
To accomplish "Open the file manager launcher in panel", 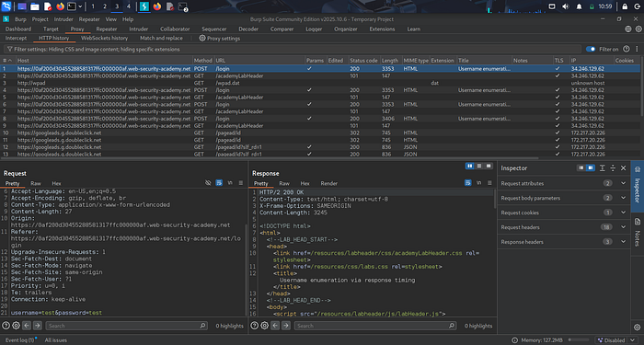I will [35, 6].
